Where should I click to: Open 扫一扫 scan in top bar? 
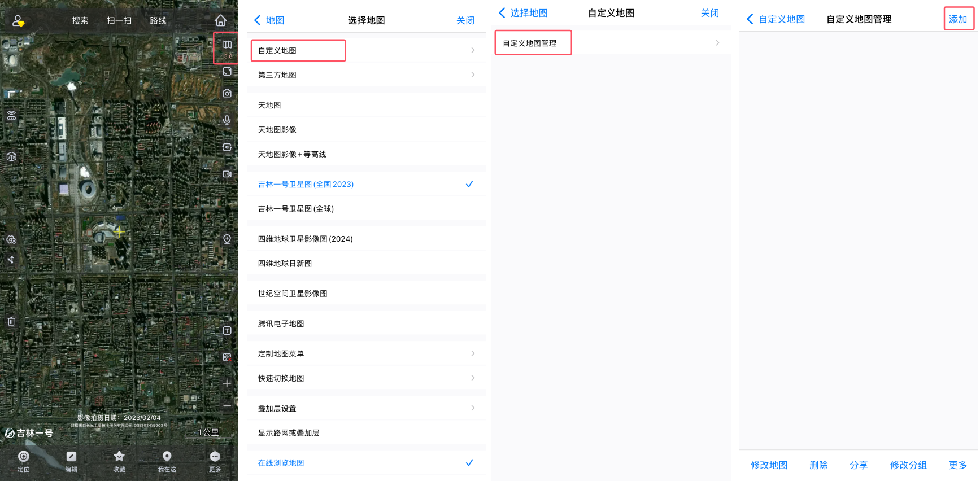pyautogui.click(x=119, y=21)
